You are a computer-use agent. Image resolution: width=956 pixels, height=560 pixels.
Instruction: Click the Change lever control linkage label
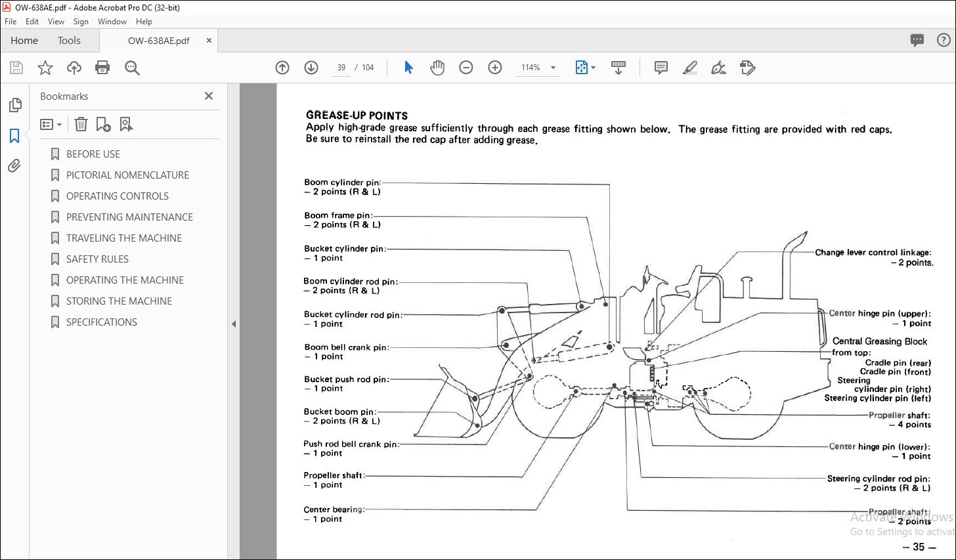tap(873, 252)
